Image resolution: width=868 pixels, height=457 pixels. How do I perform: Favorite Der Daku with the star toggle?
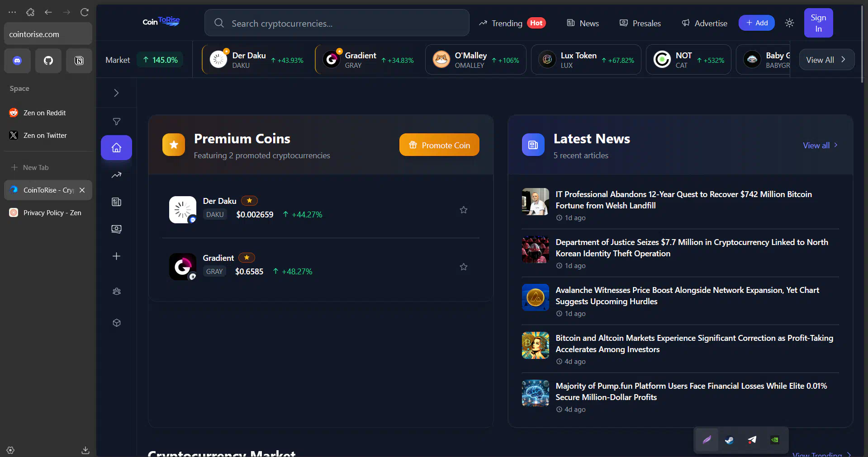tap(463, 210)
